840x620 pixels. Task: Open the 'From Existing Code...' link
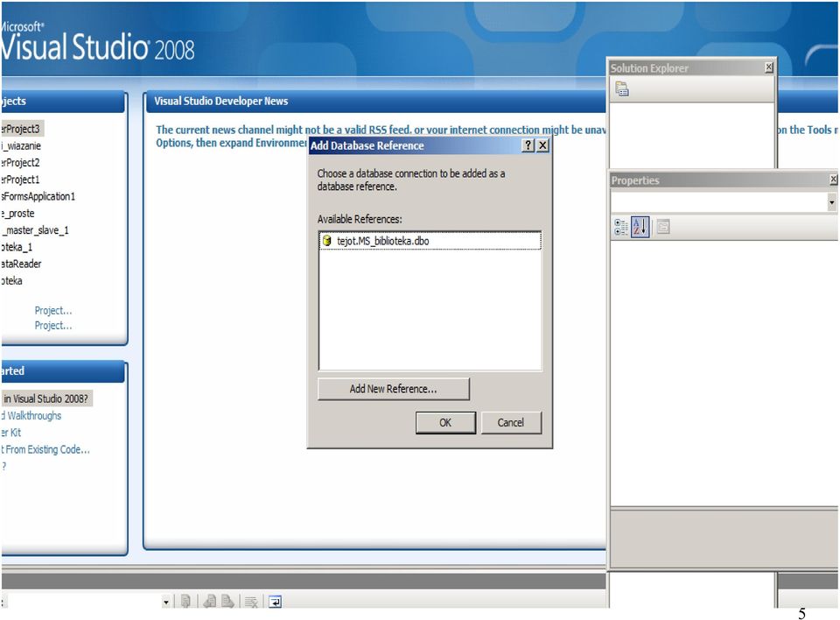tap(47, 449)
